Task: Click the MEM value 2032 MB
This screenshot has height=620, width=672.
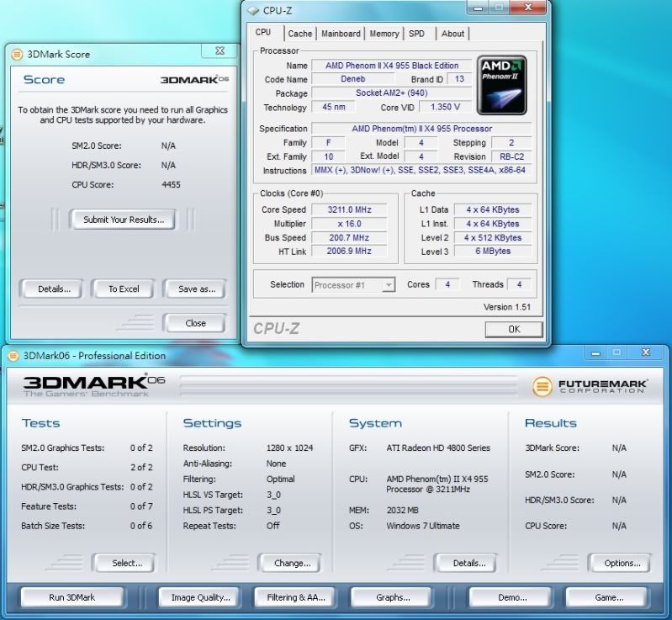Action: [x=402, y=511]
